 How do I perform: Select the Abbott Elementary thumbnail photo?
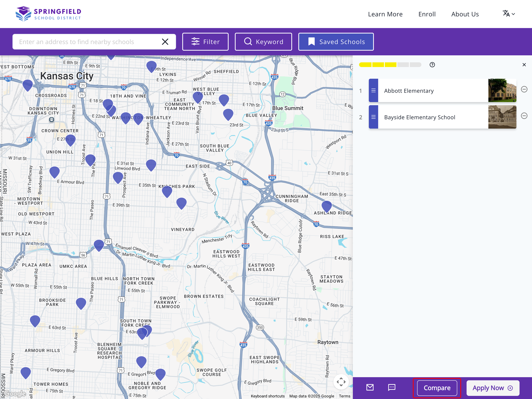pos(502,90)
